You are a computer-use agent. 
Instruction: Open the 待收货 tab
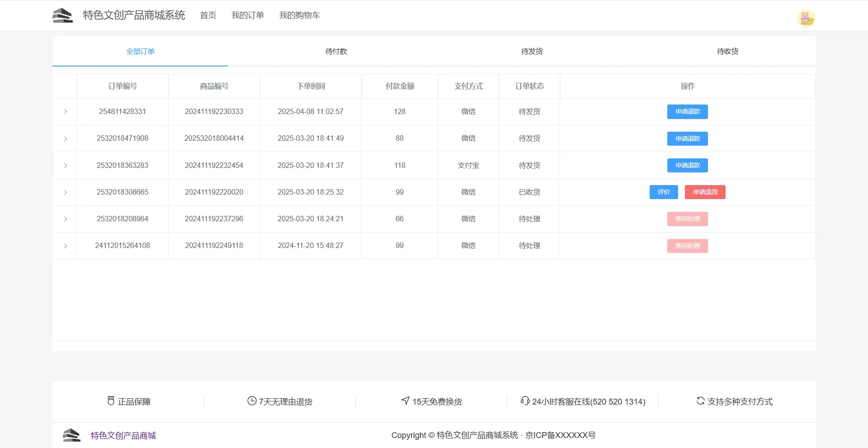[727, 52]
